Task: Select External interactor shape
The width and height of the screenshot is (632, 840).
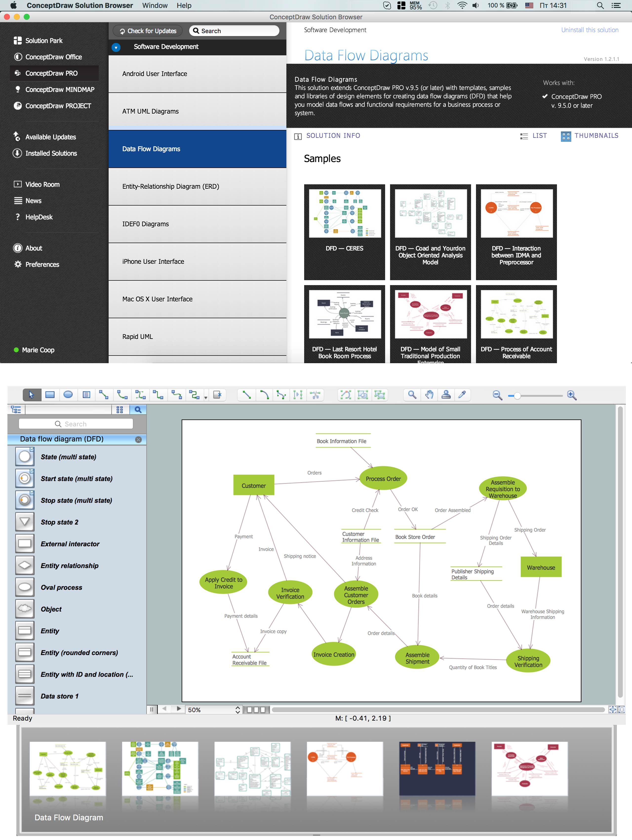Action: [77, 544]
